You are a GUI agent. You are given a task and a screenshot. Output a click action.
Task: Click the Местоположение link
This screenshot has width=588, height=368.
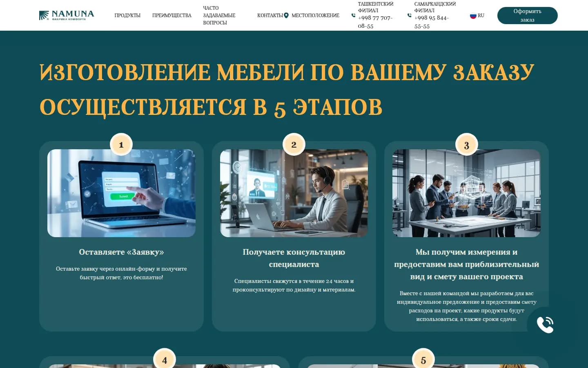coord(315,16)
